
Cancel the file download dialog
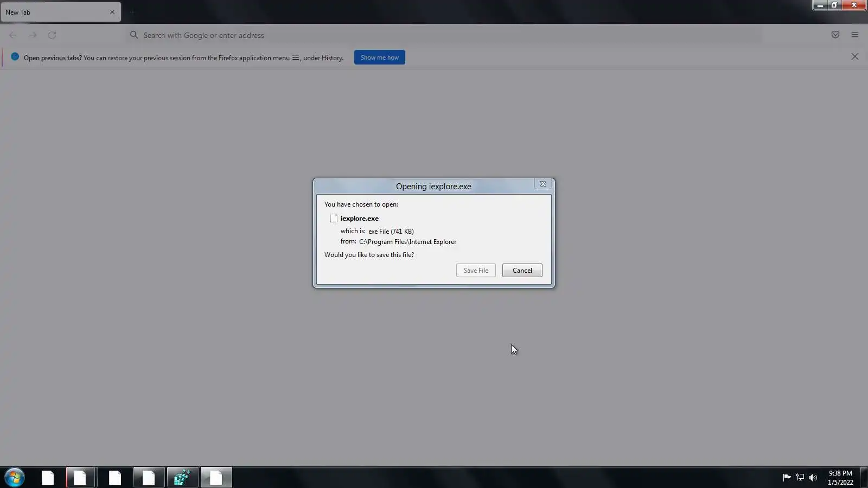tap(522, 271)
